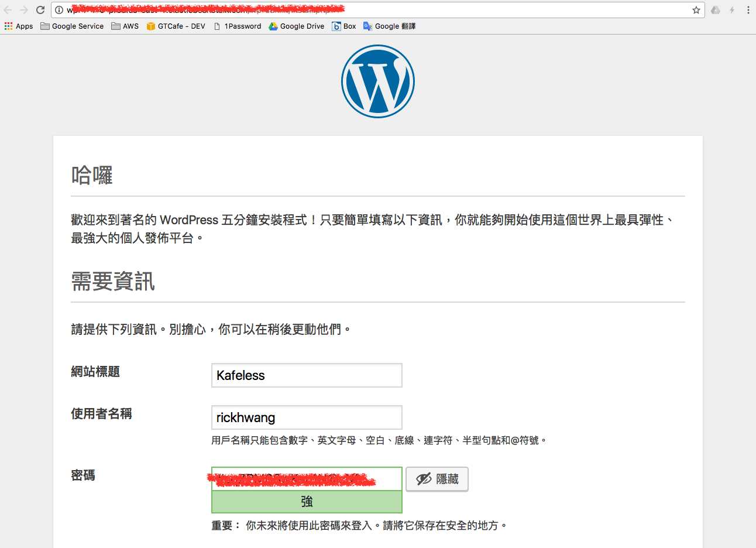Reload the page with the refresh icon
Screen dimensions: 756x548
(x=40, y=10)
